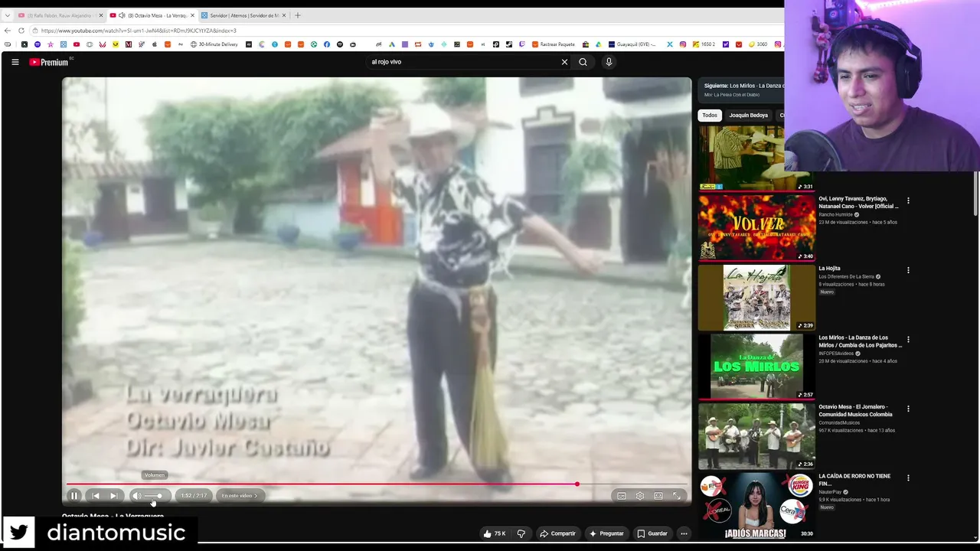Image resolution: width=980 pixels, height=551 pixels.
Task: Open the 'El Jornalero' video thumbnail
Action: tap(756, 436)
